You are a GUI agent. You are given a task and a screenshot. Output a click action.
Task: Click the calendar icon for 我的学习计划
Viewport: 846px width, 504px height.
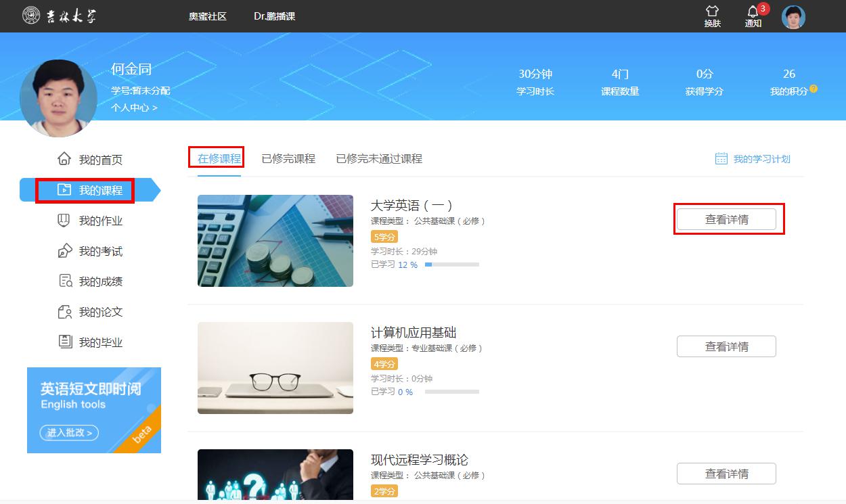click(x=721, y=158)
